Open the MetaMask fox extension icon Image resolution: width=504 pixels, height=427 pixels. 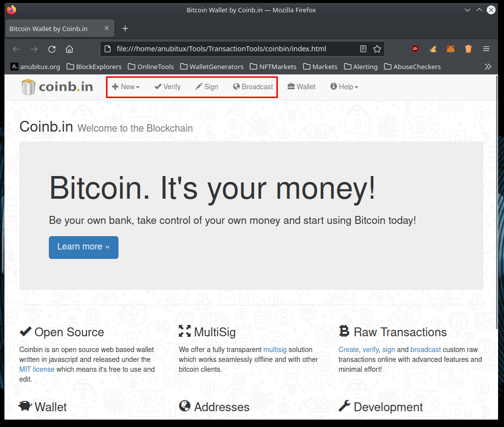[450, 49]
